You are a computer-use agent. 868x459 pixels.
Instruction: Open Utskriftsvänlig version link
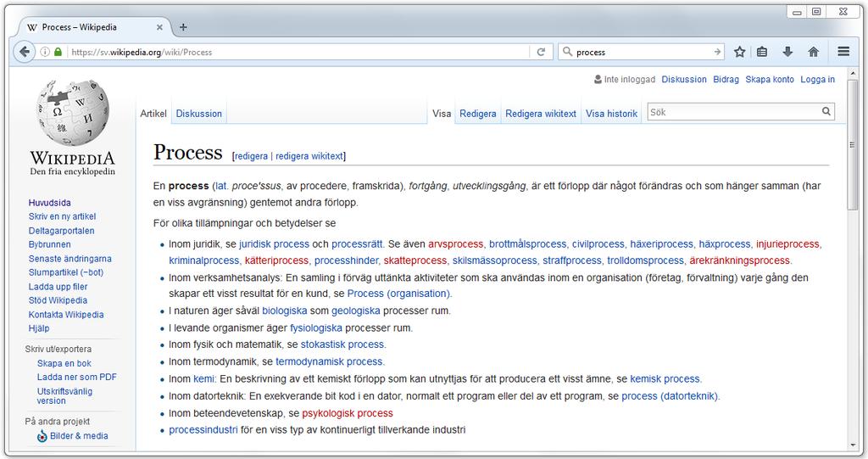(64, 396)
